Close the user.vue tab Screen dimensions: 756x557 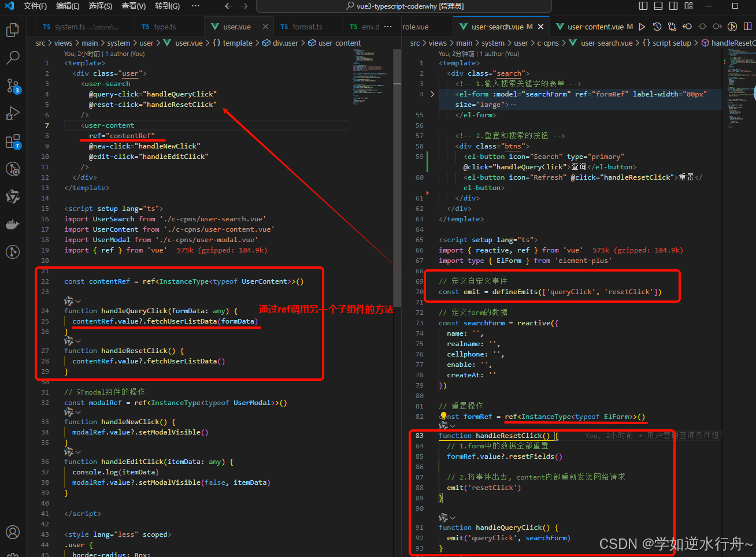(265, 27)
